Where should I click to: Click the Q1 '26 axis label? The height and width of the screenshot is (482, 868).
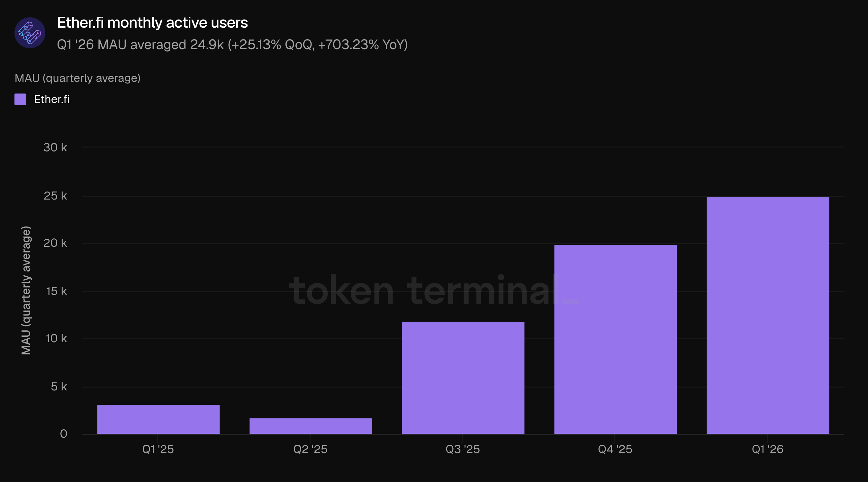pos(768,449)
